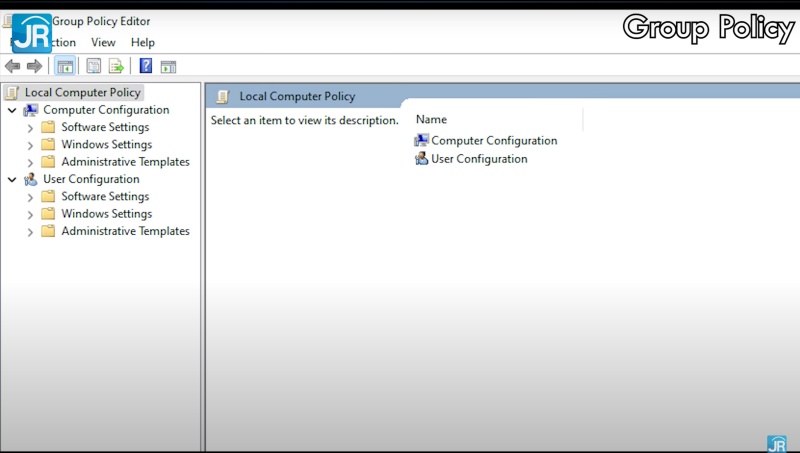This screenshot has width=800, height=453.
Task: Click Administrative Templates folder icon under User Configuration
Action: coord(48,231)
